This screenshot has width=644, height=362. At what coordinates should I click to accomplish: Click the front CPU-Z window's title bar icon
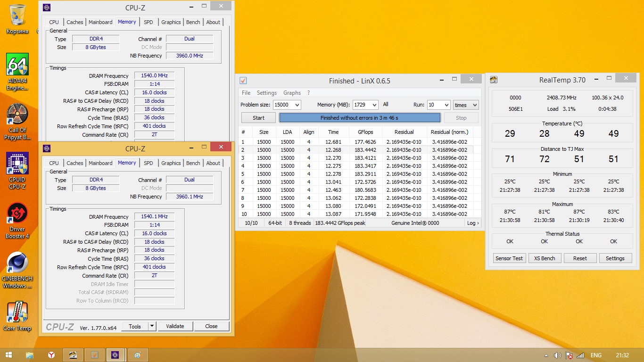[47, 148]
